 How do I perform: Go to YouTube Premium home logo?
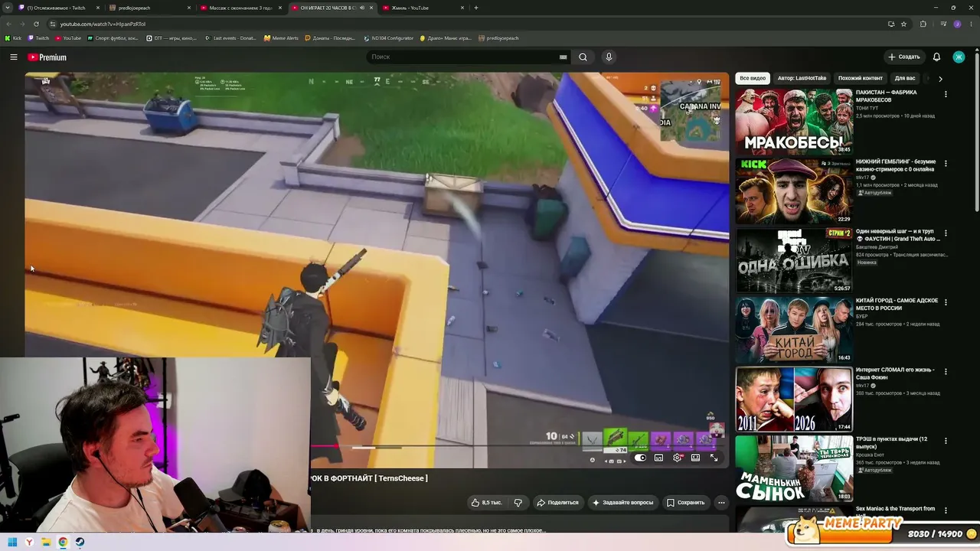point(47,57)
